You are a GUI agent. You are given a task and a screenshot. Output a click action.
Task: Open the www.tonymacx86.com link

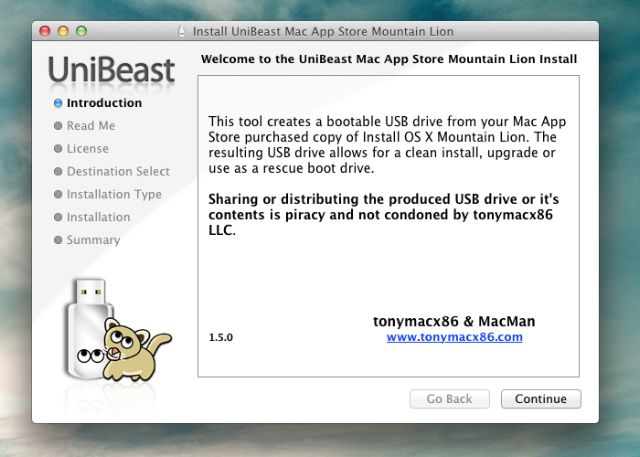(454, 337)
